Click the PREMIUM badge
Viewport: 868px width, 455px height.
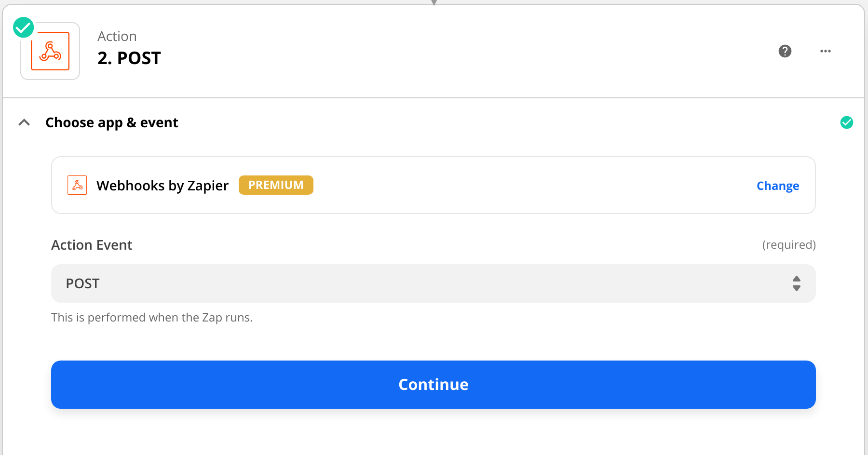pos(276,185)
